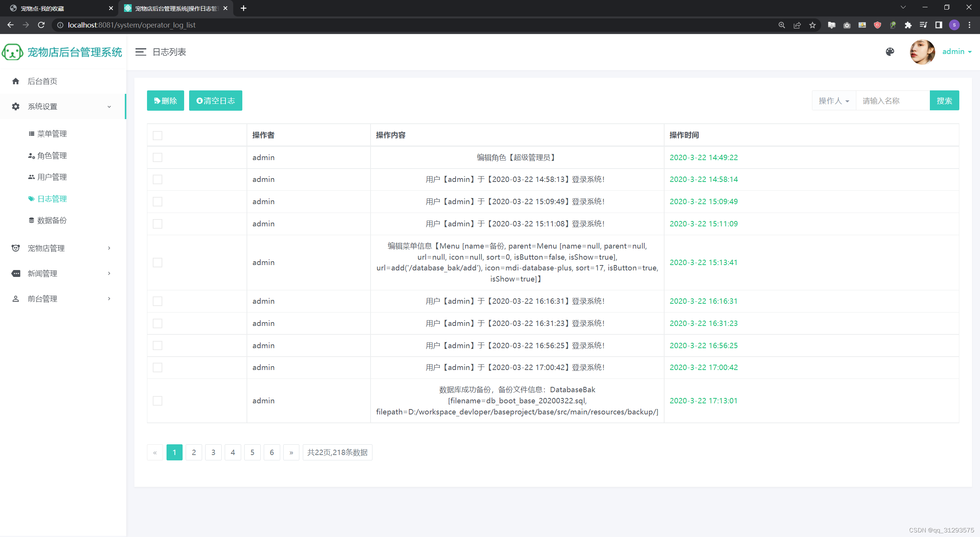Click the admin avatar picture
Viewport: 980px width, 537px height.
(922, 52)
